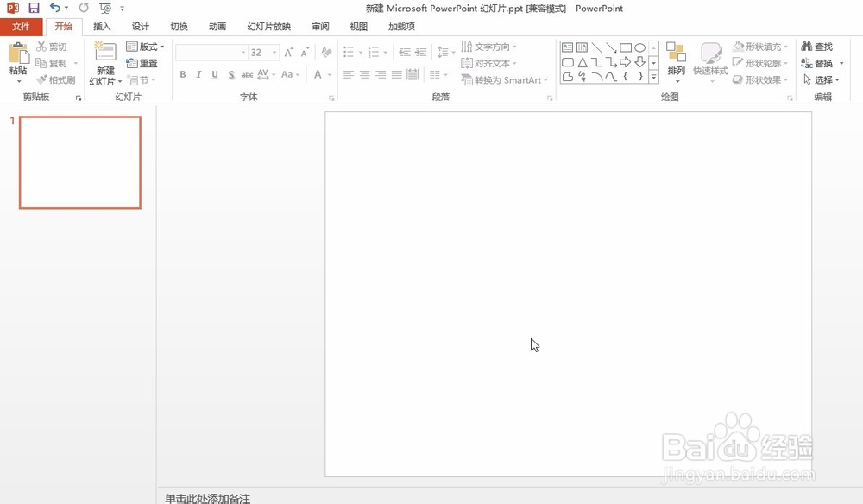Select the Vertical Text Box shape

(x=582, y=47)
